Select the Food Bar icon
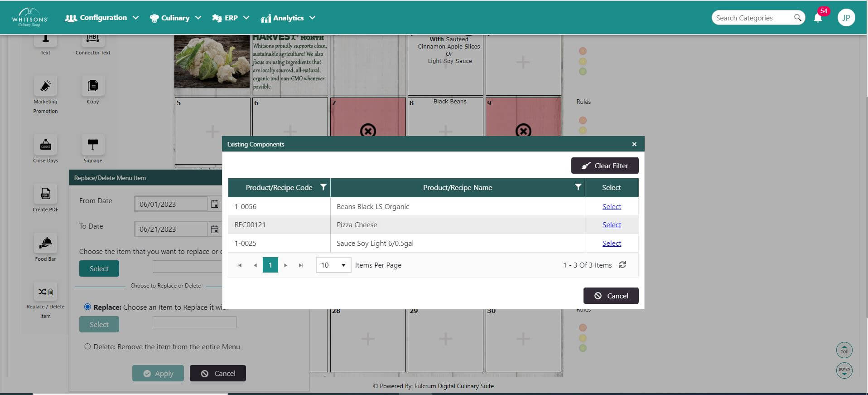868x395 pixels. click(45, 244)
